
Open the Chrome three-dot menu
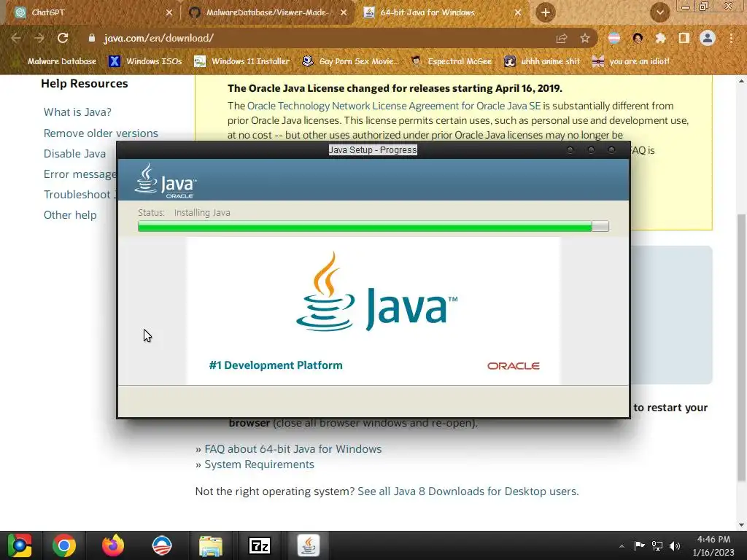click(731, 38)
